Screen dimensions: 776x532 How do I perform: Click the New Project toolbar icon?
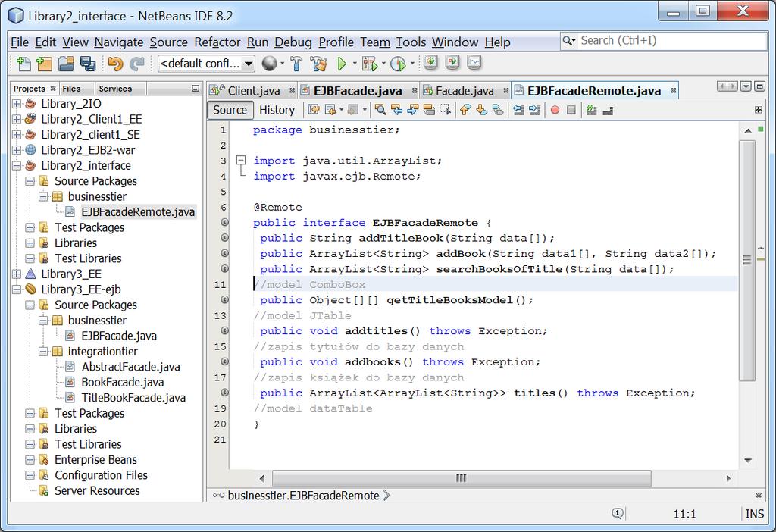tap(44, 64)
